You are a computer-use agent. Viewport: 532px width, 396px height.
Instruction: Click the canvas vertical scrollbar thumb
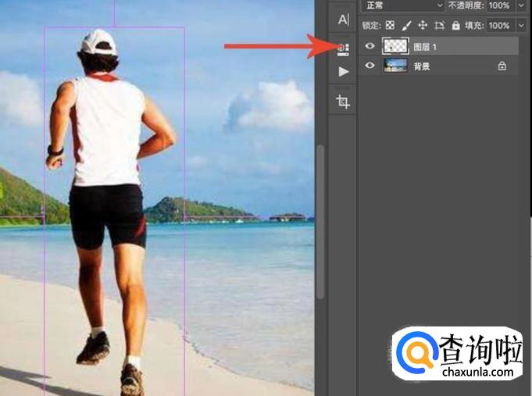[320, 222]
